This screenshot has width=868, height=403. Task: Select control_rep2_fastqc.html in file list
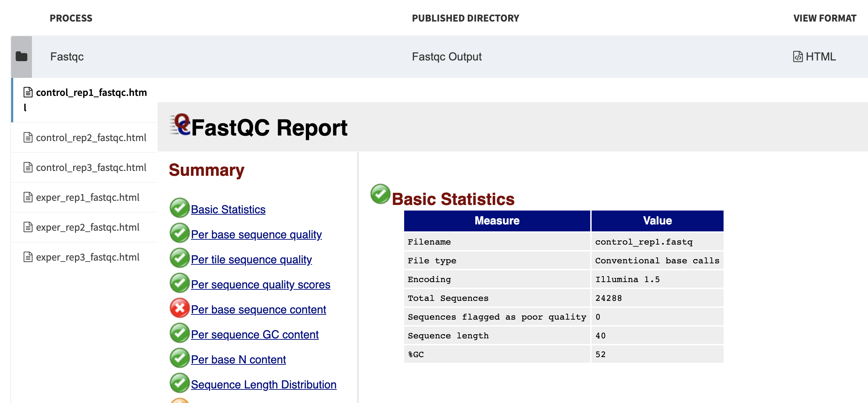[x=85, y=138]
